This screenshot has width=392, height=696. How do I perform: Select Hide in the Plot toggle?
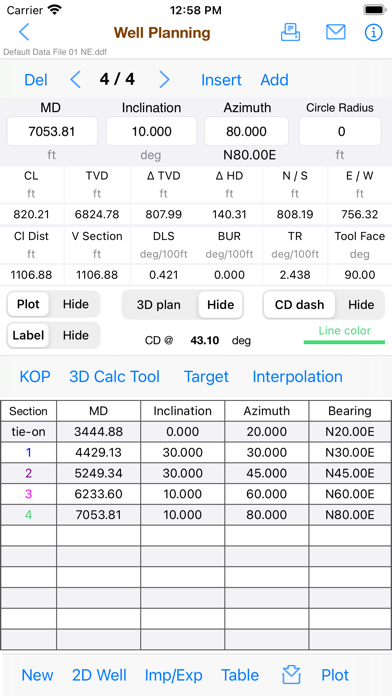click(75, 304)
